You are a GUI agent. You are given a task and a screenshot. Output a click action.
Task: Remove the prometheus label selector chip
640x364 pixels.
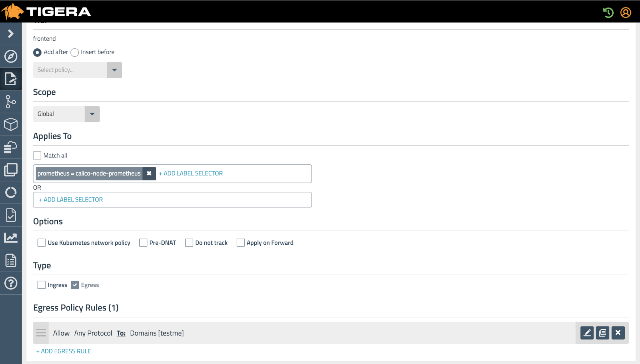coord(149,173)
